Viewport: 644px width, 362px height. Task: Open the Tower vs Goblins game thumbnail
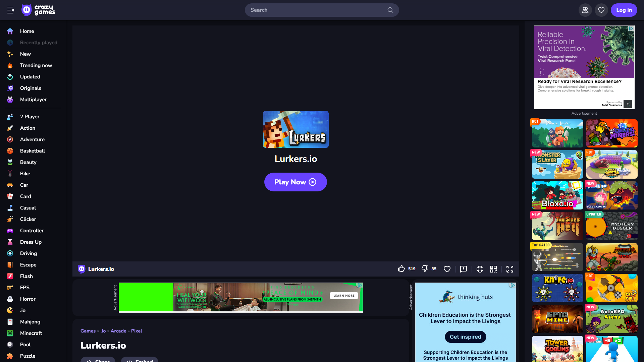pyautogui.click(x=557, y=349)
